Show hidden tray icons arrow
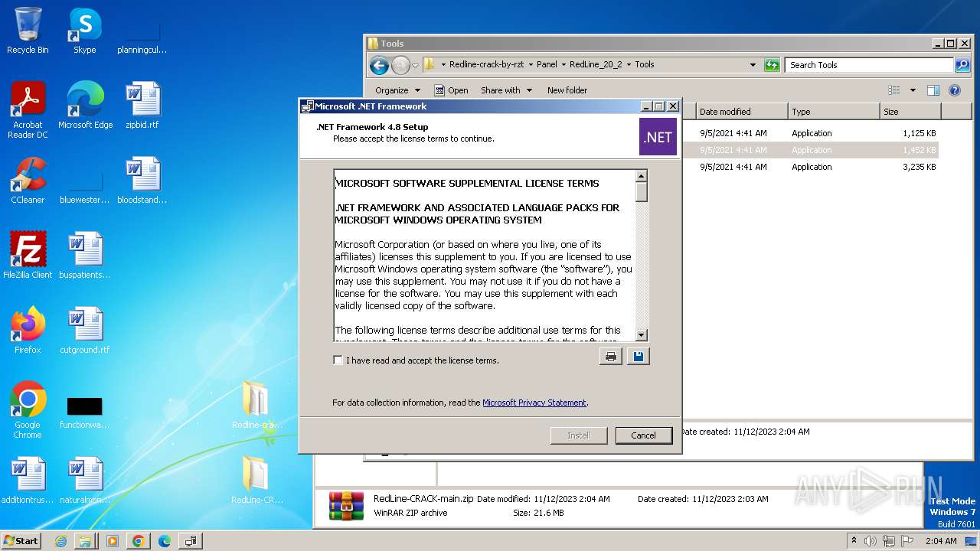 (854, 541)
